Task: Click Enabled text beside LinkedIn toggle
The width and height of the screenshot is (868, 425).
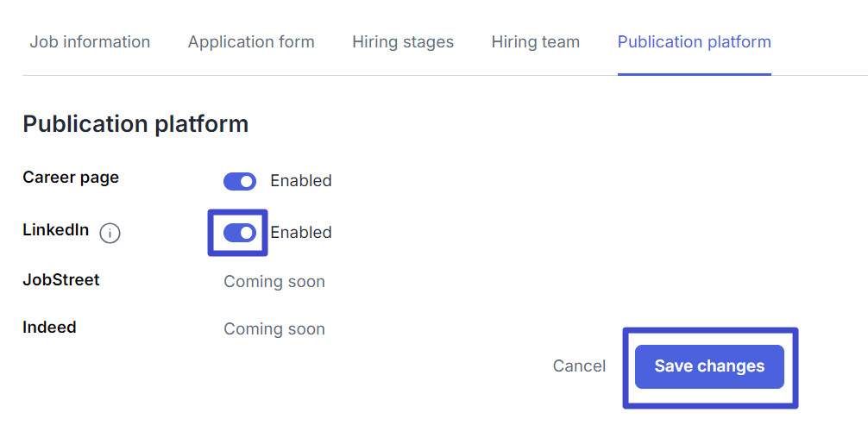Action: (301, 233)
